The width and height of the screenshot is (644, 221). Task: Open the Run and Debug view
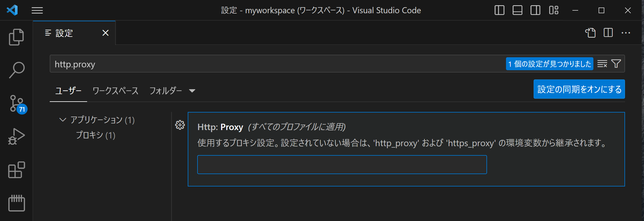[16, 136]
